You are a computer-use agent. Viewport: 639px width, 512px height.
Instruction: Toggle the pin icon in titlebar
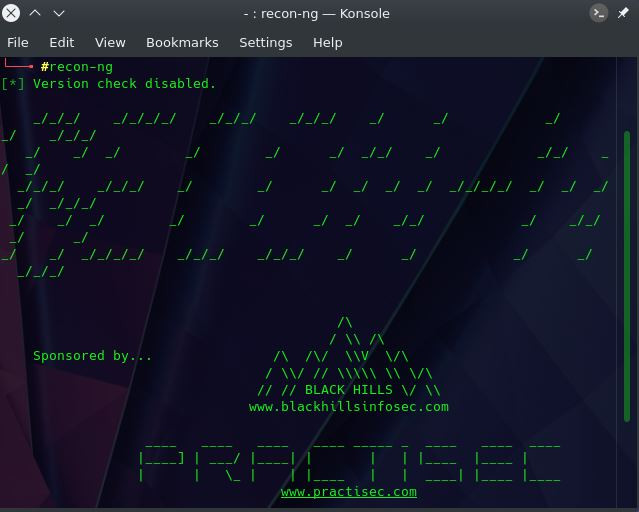pos(623,13)
